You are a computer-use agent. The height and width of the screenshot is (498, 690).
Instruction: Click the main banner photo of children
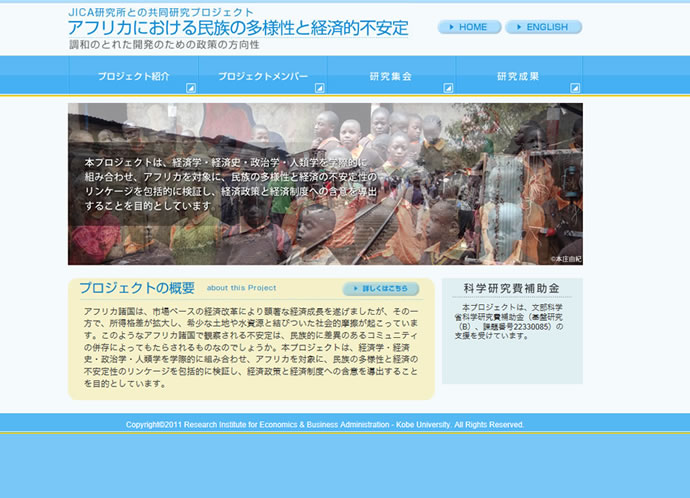(x=325, y=184)
